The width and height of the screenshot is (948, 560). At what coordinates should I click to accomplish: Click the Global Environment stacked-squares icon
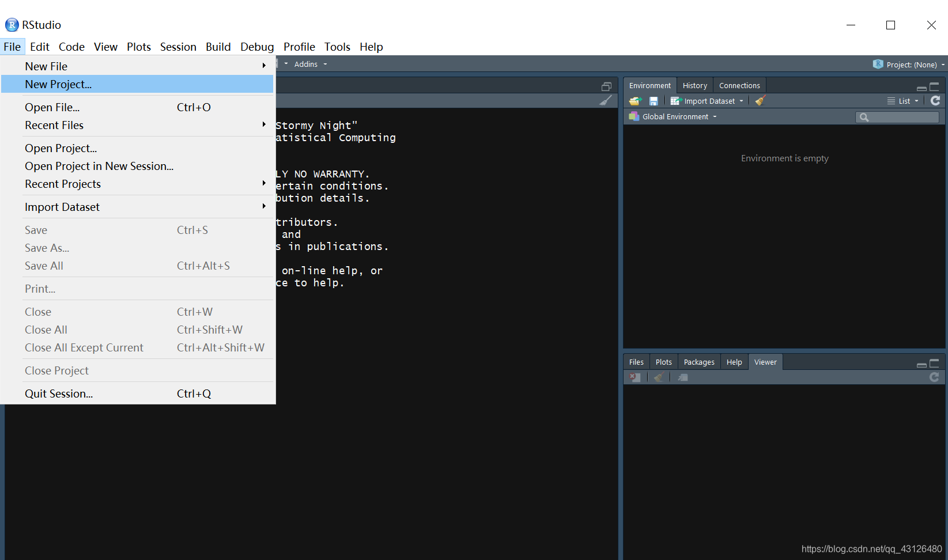[x=634, y=116]
